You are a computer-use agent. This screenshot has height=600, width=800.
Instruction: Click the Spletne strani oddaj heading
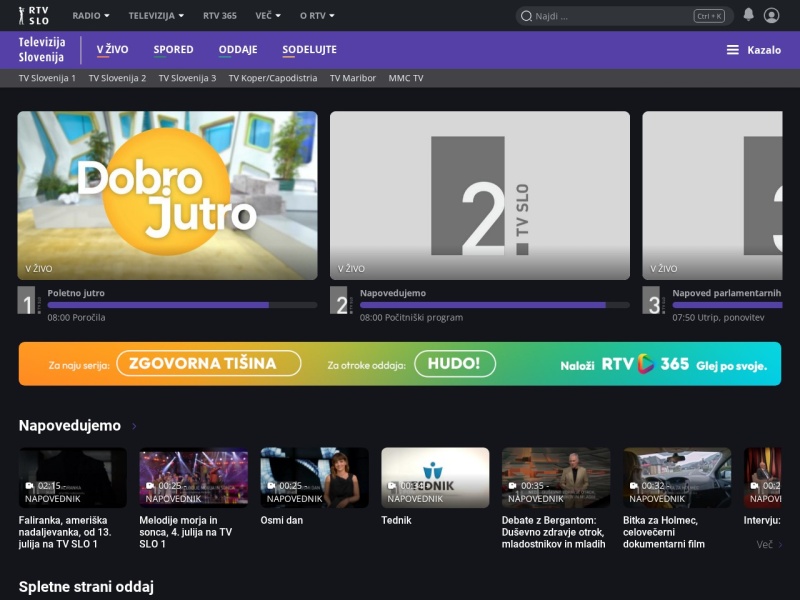click(x=86, y=587)
